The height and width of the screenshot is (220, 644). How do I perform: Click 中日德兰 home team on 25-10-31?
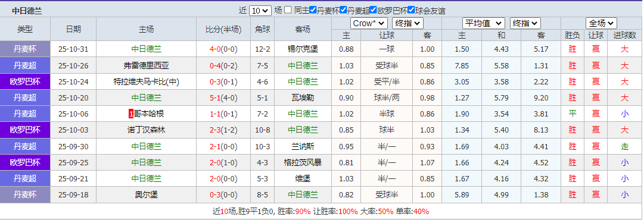(147, 49)
